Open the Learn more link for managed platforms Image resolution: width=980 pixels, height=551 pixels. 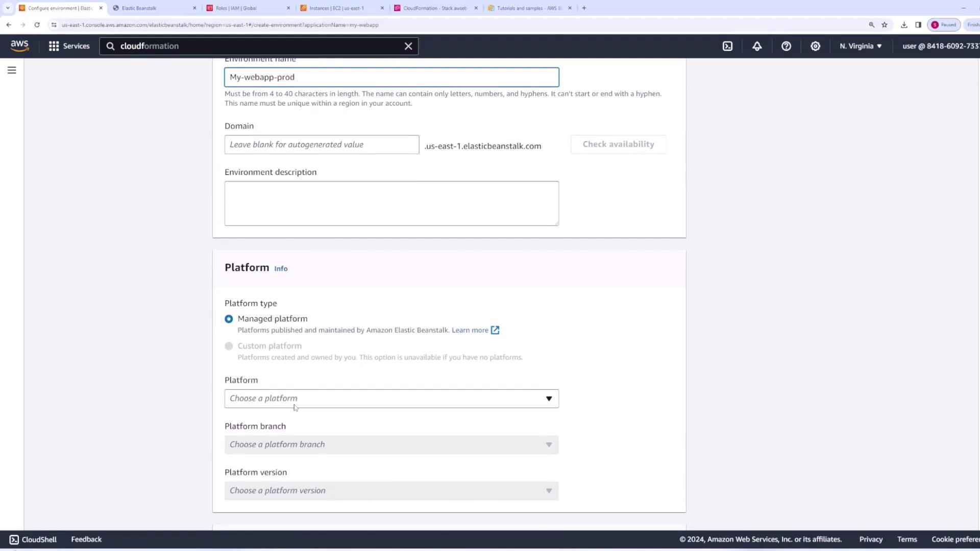(470, 330)
